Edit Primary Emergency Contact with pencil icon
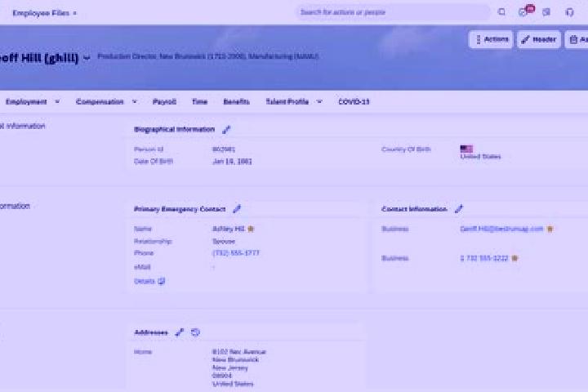 click(237, 209)
